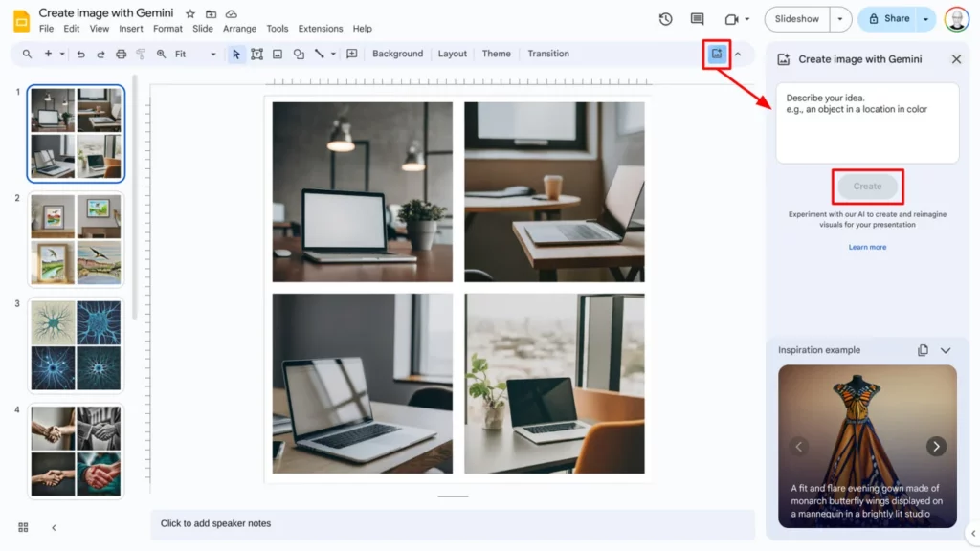Close the Create image with Gemini panel
This screenshot has width=980, height=551.
click(x=956, y=59)
